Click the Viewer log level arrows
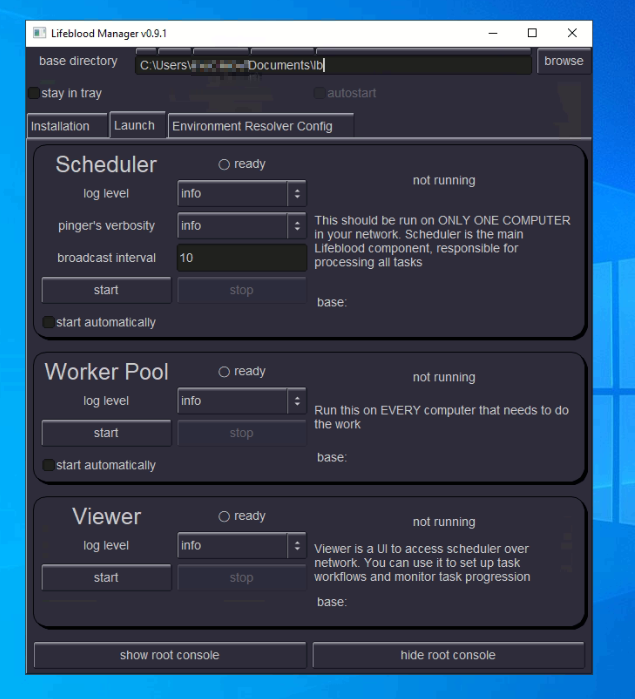 (297, 546)
